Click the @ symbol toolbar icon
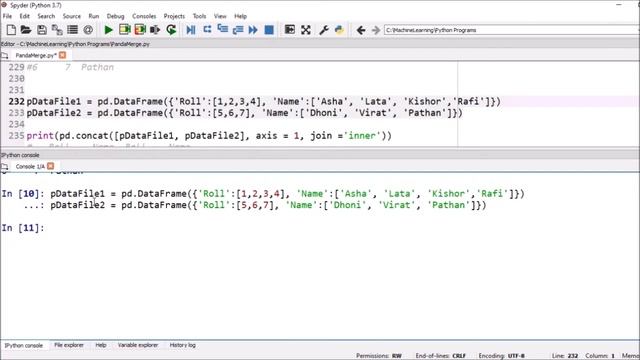This screenshot has width=640, height=360. (x=88, y=30)
